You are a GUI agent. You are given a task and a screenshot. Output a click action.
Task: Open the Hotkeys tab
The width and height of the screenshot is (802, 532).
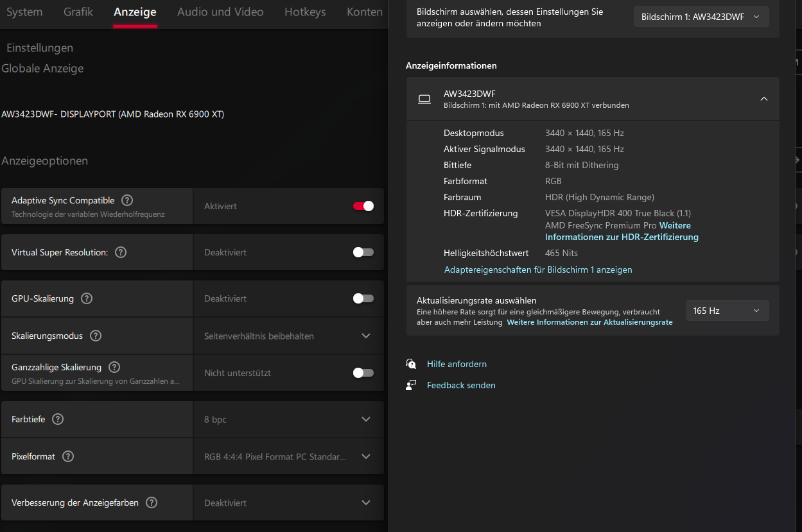(305, 12)
